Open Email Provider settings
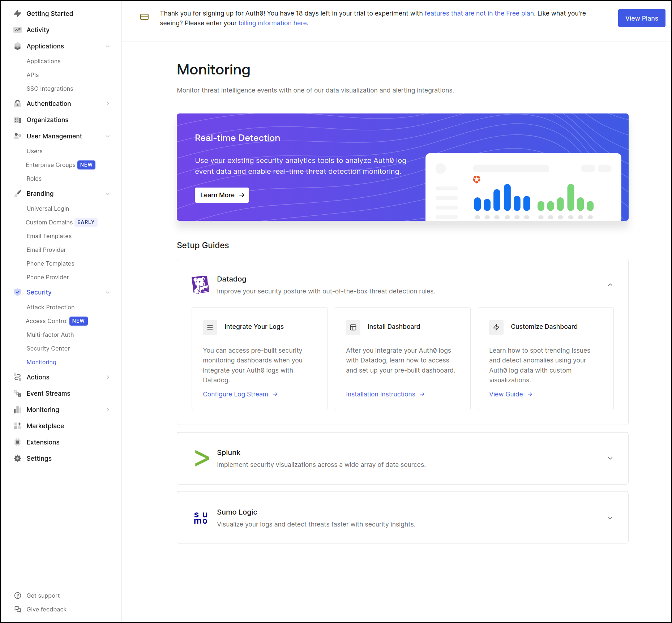Viewport: 672px width, 623px height. pos(46,250)
